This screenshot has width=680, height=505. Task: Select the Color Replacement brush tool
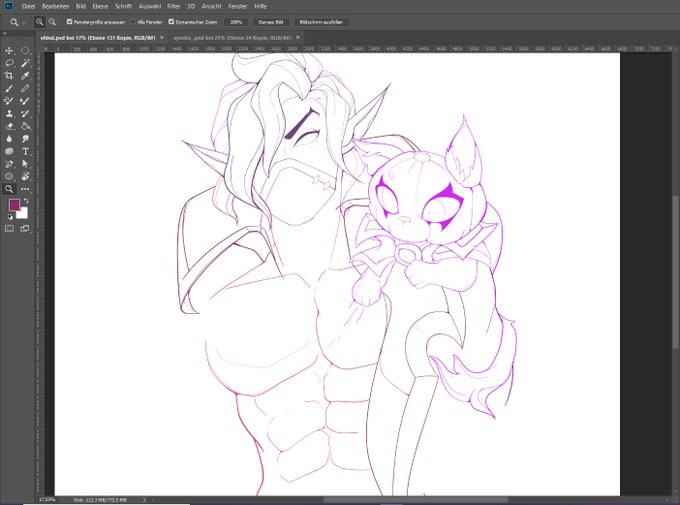point(9,101)
